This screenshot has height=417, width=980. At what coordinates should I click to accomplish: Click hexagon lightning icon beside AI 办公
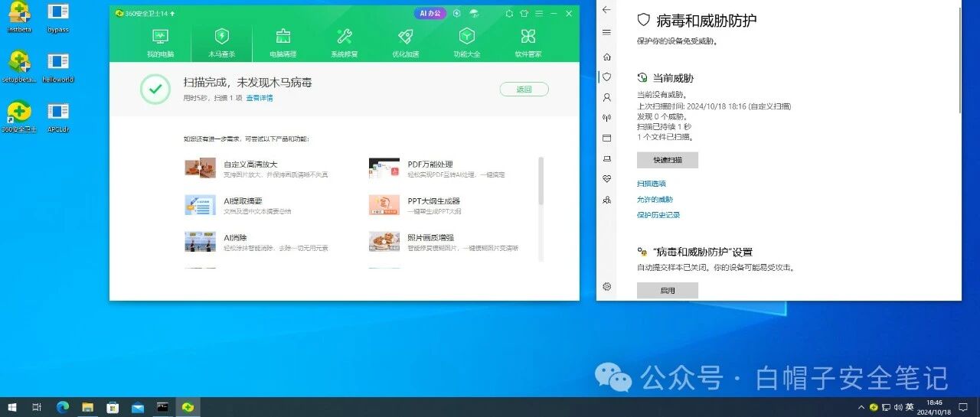(457, 13)
